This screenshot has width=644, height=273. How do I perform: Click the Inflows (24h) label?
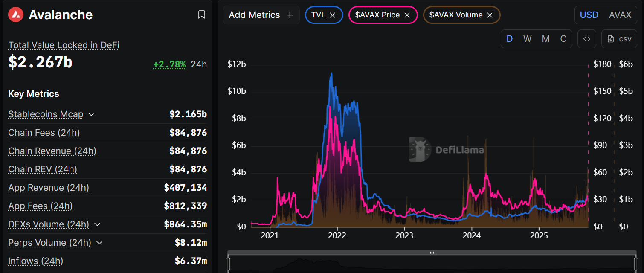point(36,261)
